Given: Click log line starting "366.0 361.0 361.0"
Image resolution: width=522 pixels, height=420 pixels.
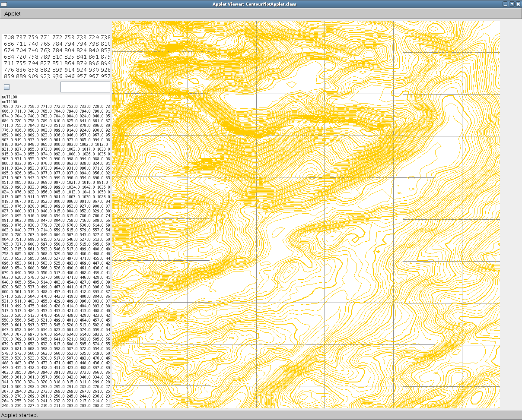Looking at the screenshot, I should (x=56, y=377).
